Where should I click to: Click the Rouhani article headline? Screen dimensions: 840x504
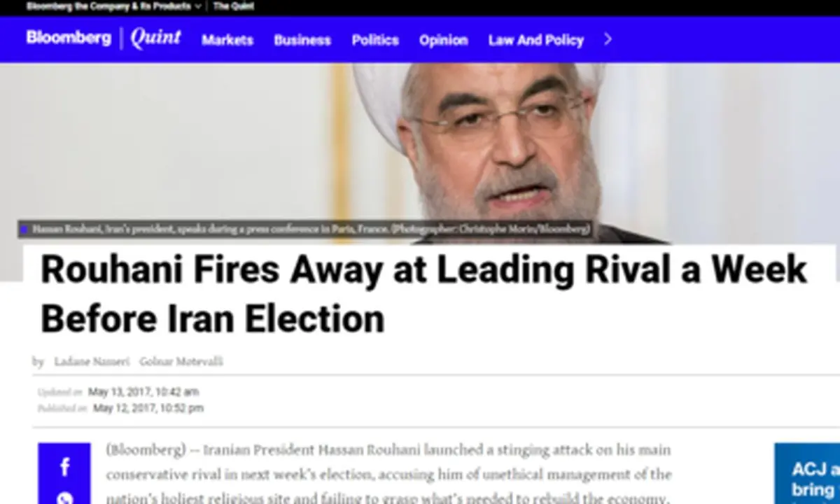423,294
